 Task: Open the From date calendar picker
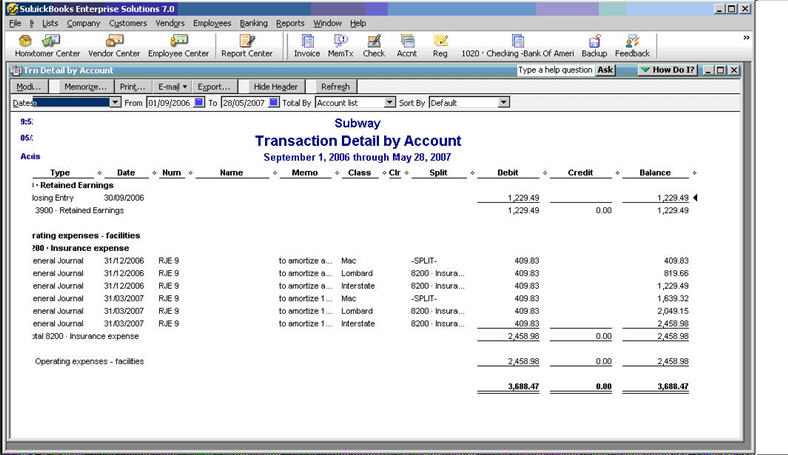pos(199,102)
